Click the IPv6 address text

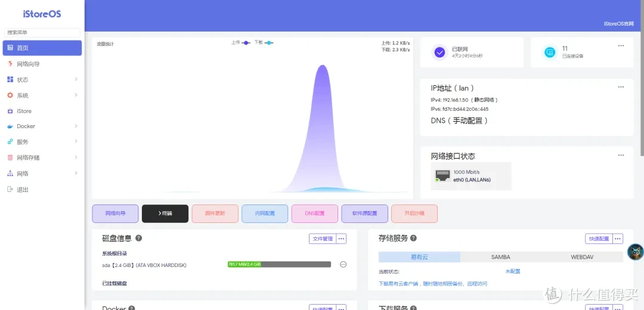click(x=460, y=109)
